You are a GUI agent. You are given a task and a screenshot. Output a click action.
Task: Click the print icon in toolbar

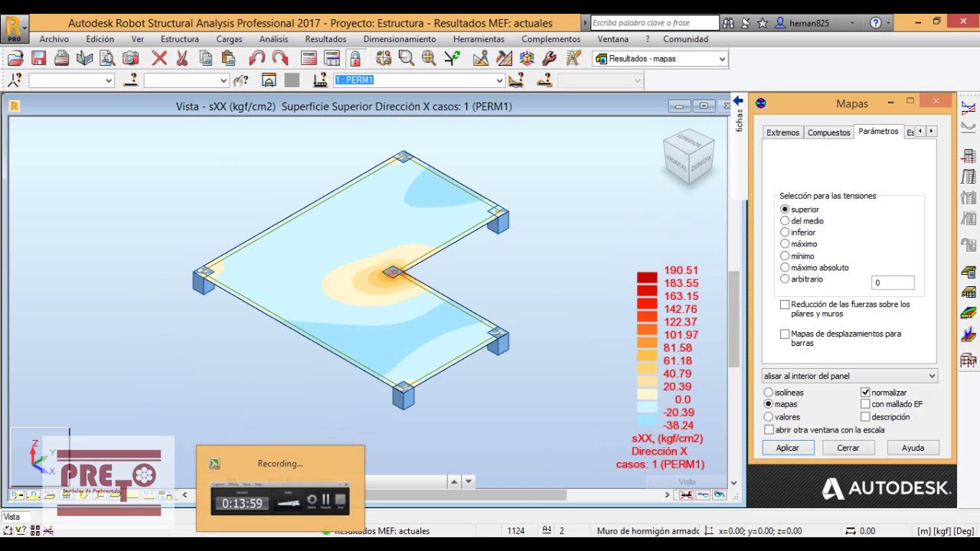pyautogui.click(x=61, y=58)
